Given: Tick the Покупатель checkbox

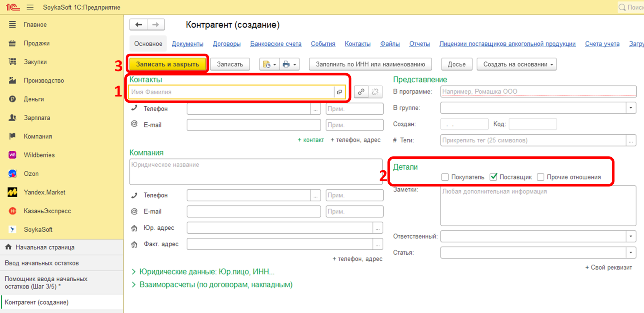Looking at the screenshot, I should [x=445, y=177].
